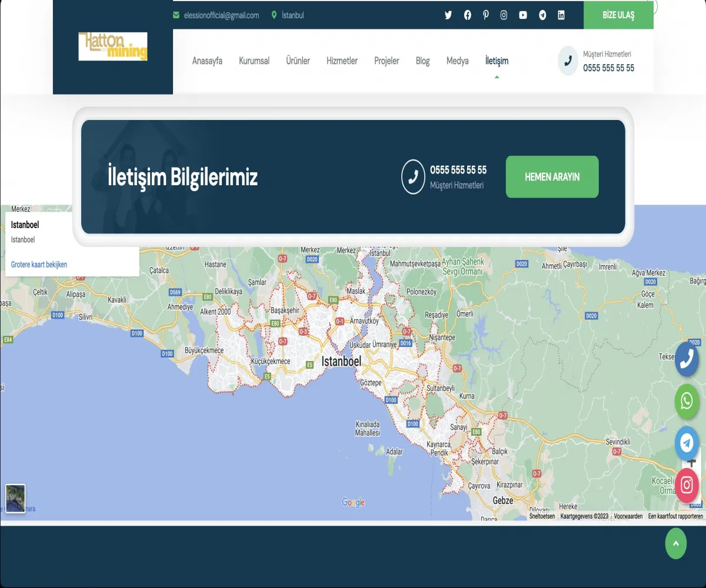Image resolution: width=706 pixels, height=588 pixels.
Task: Click the floating blue phone call button
Action: [x=687, y=359]
